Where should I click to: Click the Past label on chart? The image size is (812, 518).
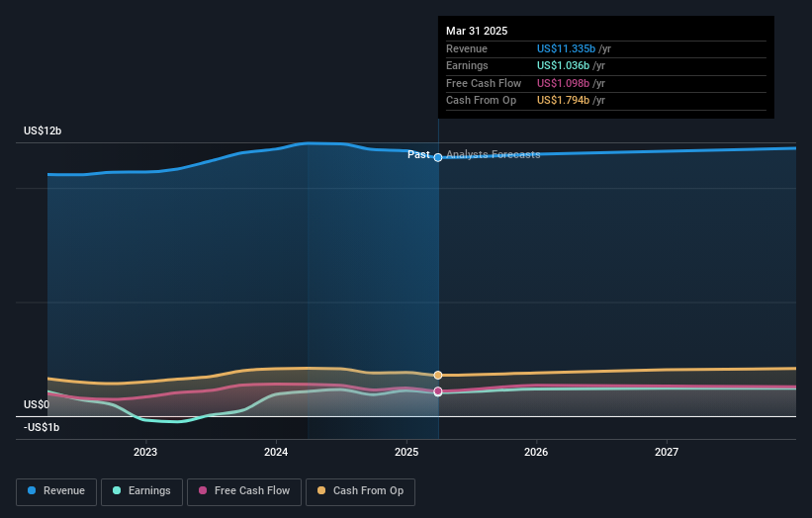point(418,155)
